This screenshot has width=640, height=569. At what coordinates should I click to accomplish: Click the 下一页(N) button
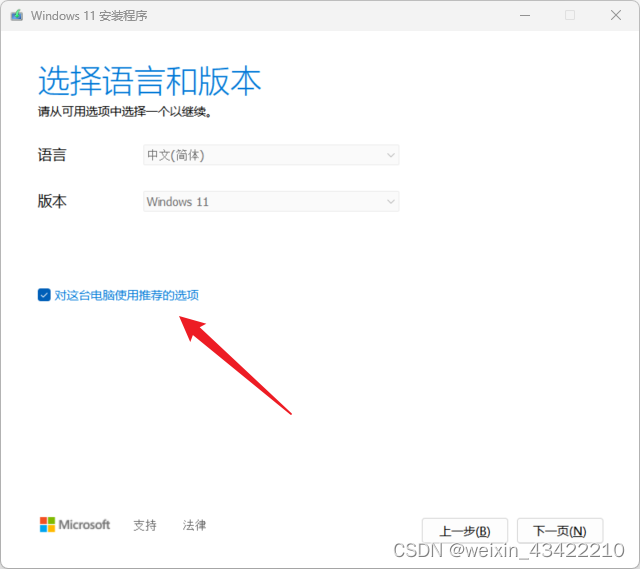coord(560,531)
